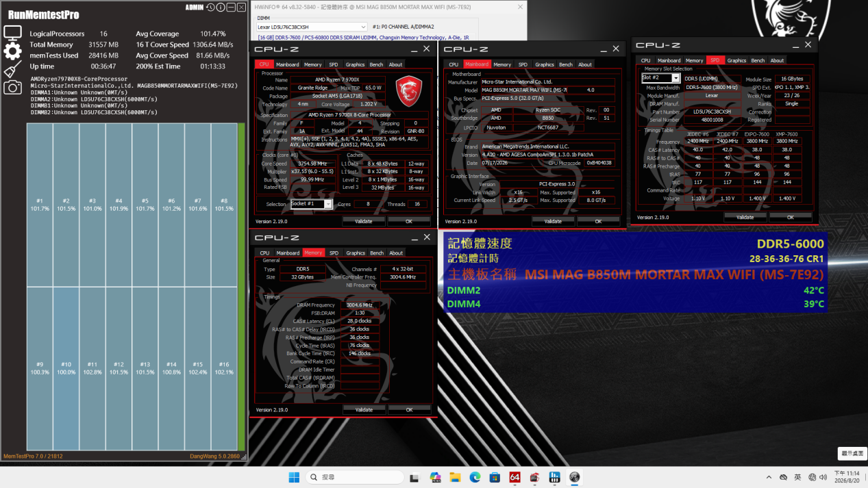Screen dimensions: 868x488
Task: Select memtest tile #11 102.8%
Action: click(92, 368)
